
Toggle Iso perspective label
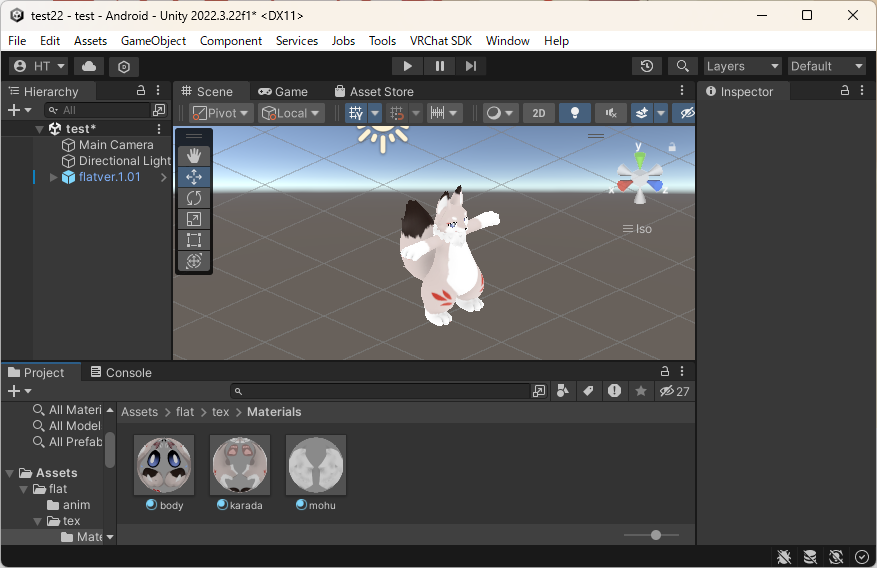(x=637, y=229)
